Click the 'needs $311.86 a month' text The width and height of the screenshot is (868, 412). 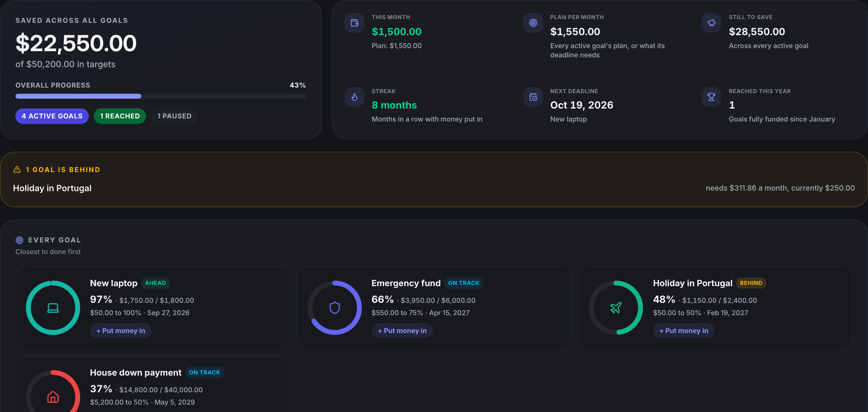coord(747,188)
